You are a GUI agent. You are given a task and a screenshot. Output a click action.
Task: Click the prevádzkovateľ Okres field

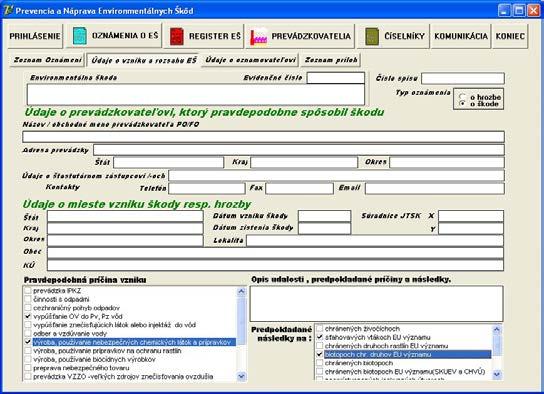pyautogui.click(x=447, y=162)
